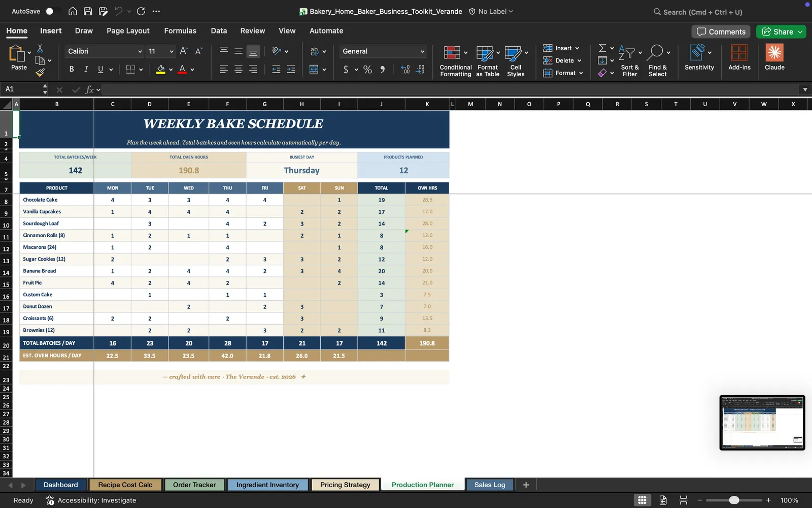Image resolution: width=812 pixels, height=508 pixels.
Task: Switch to the Sales Log sheet
Action: pos(490,485)
